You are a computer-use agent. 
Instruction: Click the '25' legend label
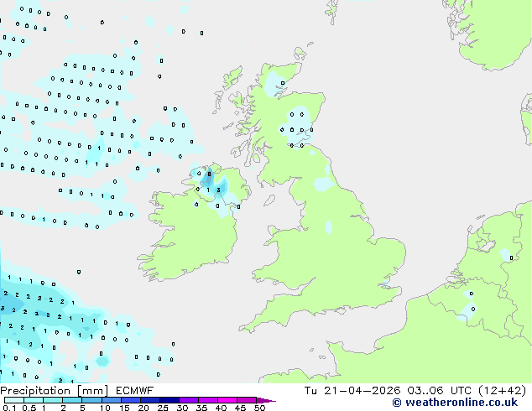tap(163, 408)
